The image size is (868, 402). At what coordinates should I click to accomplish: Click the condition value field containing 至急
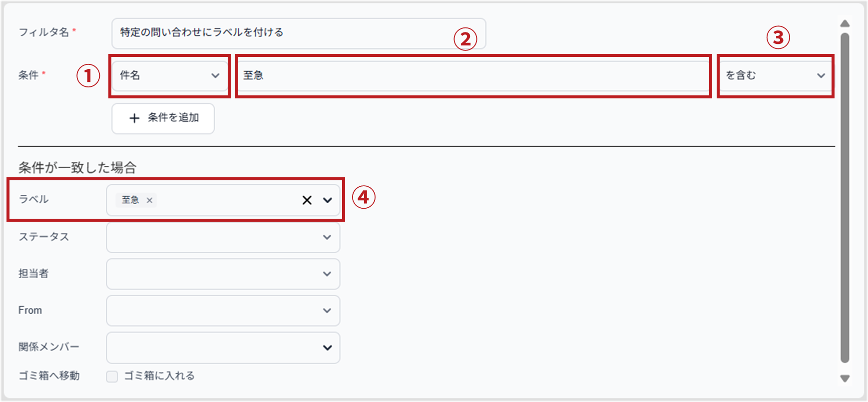tap(473, 76)
